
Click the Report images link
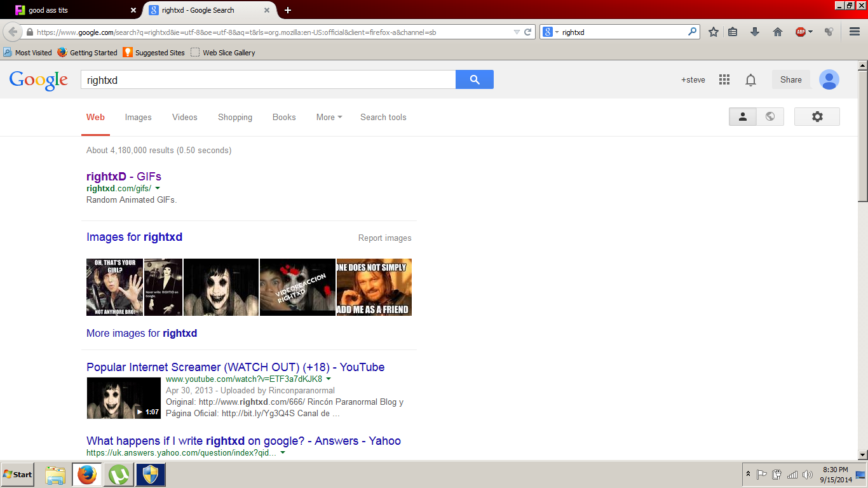pos(385,238)
